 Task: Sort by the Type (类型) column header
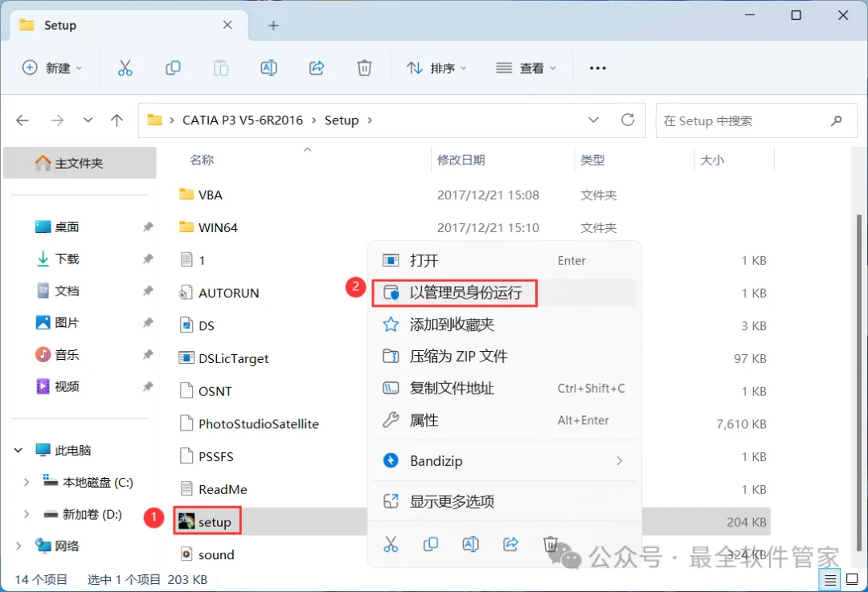(x=592, y=160)
